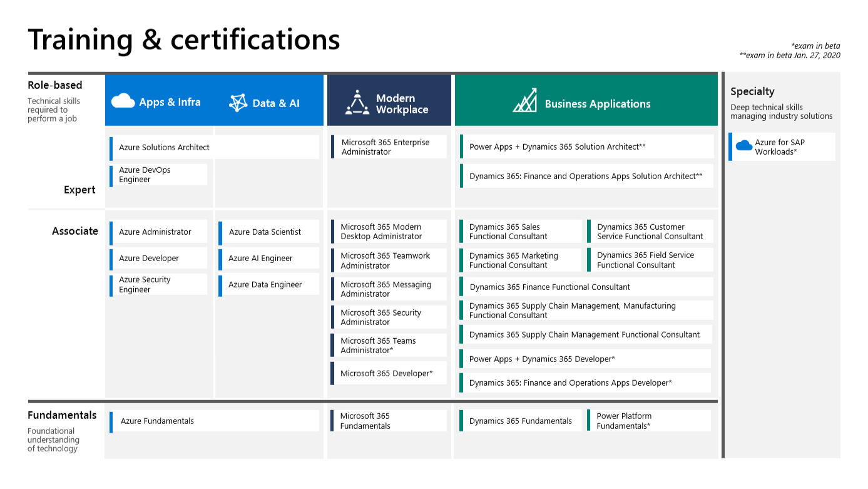Pick Power Apps + Dynamics 365 Developer*
The image size is (868, 489).
[x=585, y=359]
